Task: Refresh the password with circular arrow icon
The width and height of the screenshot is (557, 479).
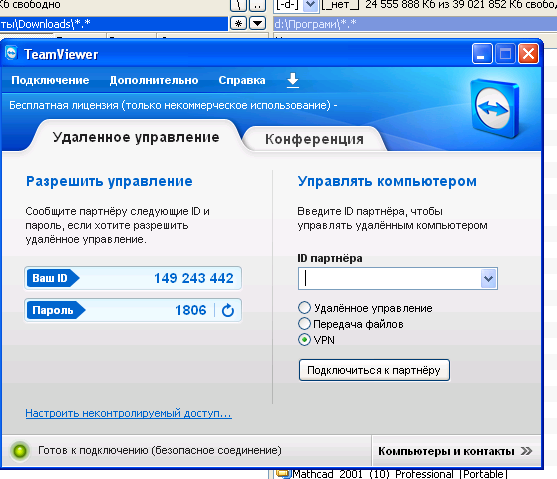Action: coord(228,311)
